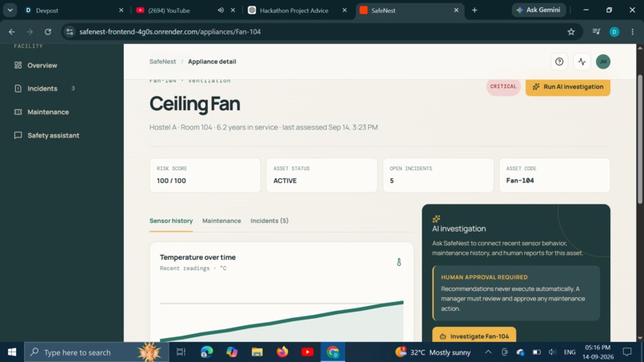The width and height of the screenshot is (644, 362).
Task: Click the Asset Status ACTIVE card
Action: coord(321,175)
